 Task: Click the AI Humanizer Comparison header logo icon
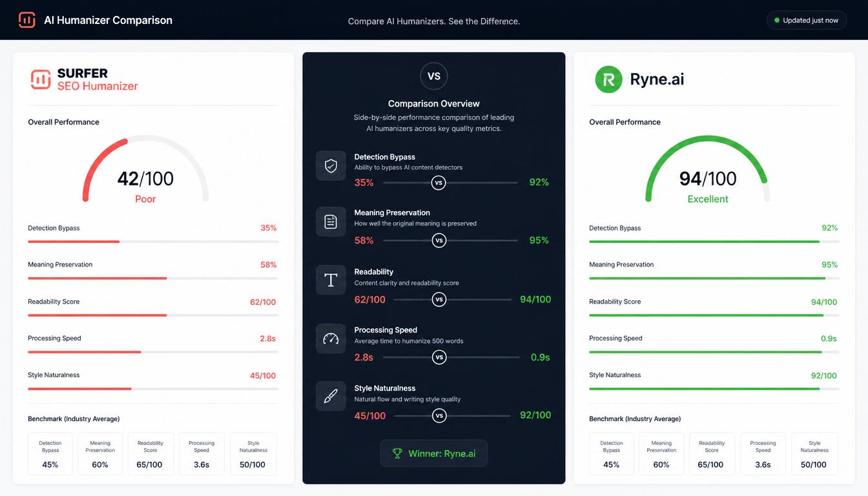coord(27,20)
